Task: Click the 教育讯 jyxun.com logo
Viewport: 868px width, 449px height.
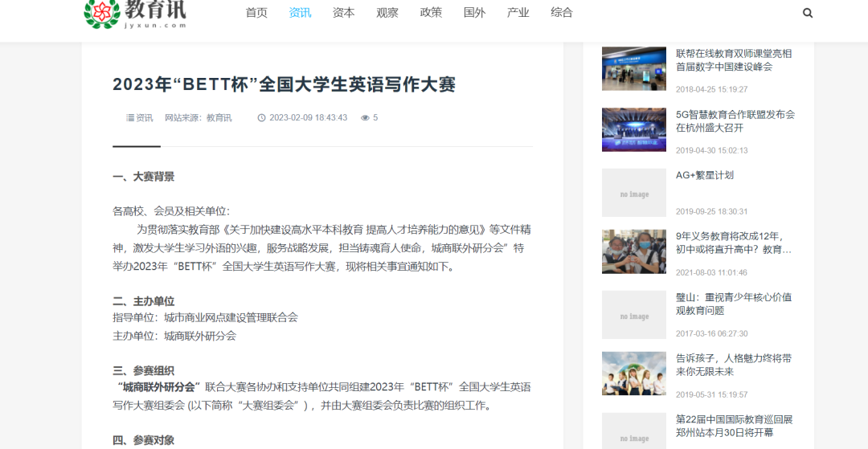Action: coord(135,14)
